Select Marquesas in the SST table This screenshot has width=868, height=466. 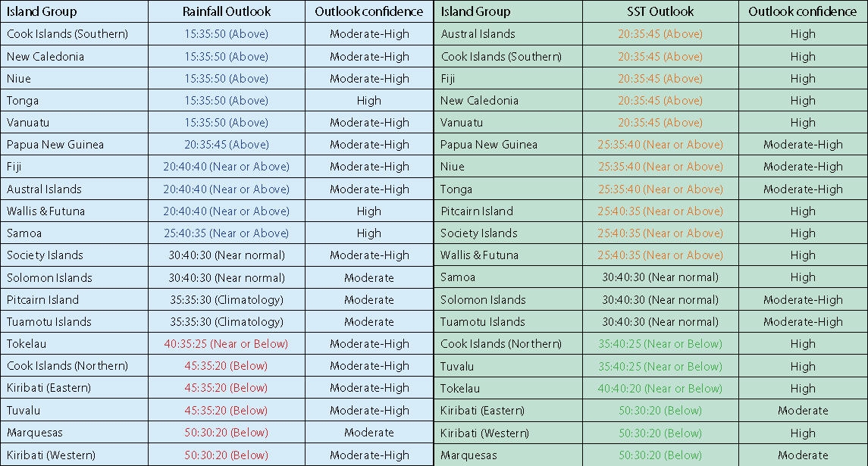pyautogui.click(x=468, y=455)
